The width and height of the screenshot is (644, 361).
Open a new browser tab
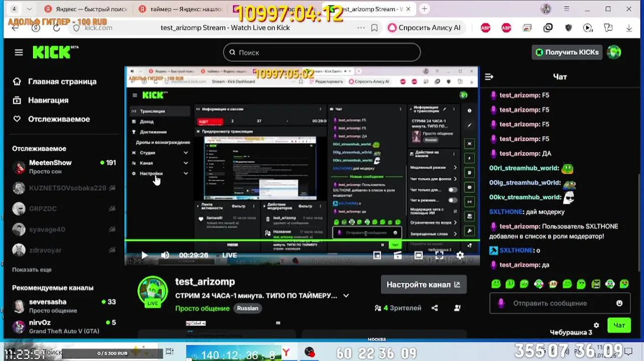(x=424, y=9)
